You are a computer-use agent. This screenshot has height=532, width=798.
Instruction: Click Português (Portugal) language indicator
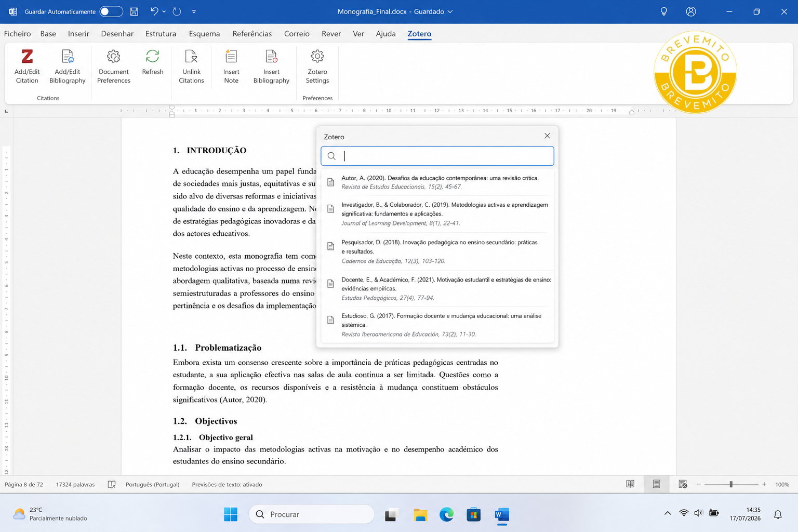tap(152, 484)
